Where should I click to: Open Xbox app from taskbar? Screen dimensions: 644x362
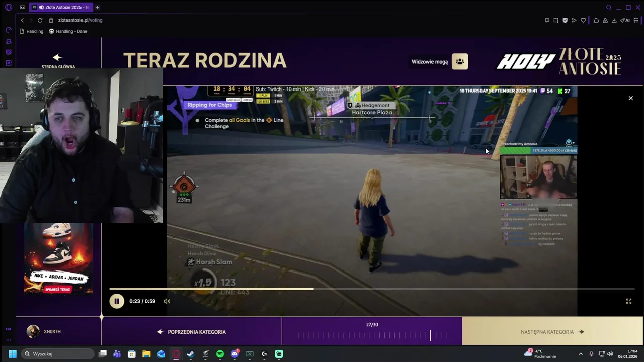250,354
